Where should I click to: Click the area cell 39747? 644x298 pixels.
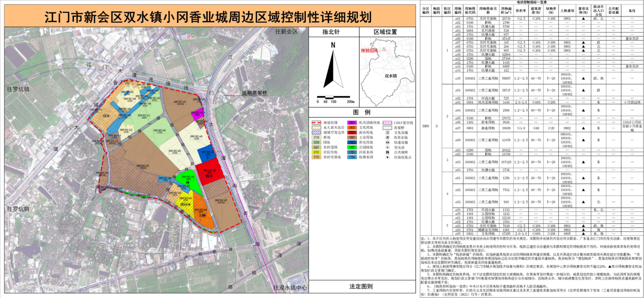pyautogui.click(x=506, y=90)
